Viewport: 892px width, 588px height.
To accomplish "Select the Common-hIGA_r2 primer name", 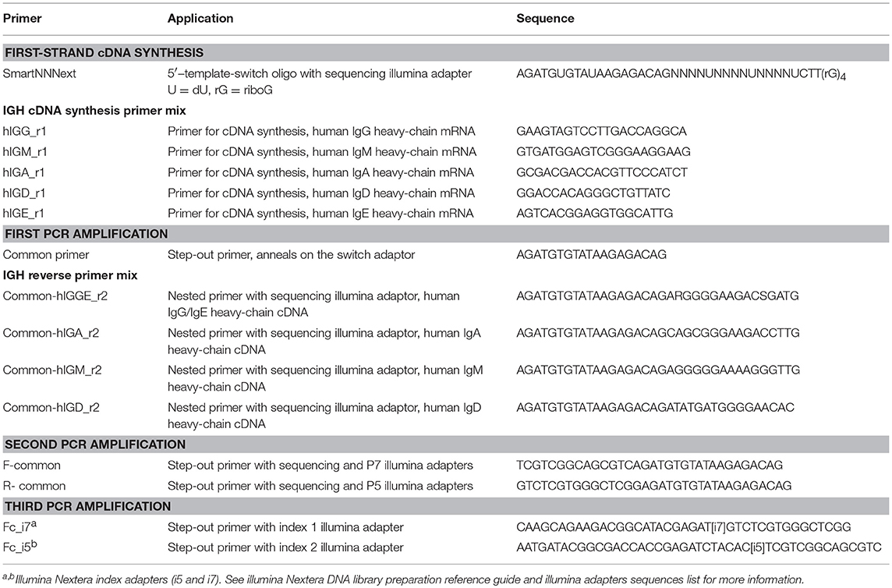I will pos(51,333).
